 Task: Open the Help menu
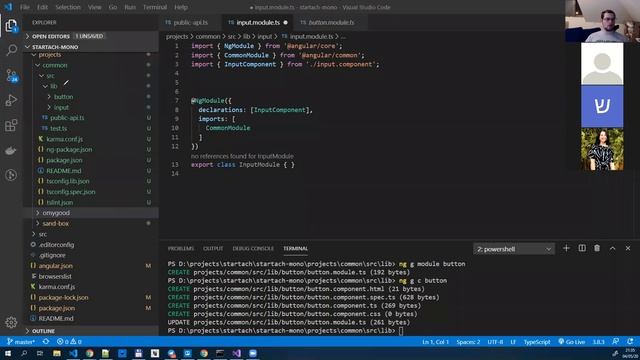click(181, 7)
